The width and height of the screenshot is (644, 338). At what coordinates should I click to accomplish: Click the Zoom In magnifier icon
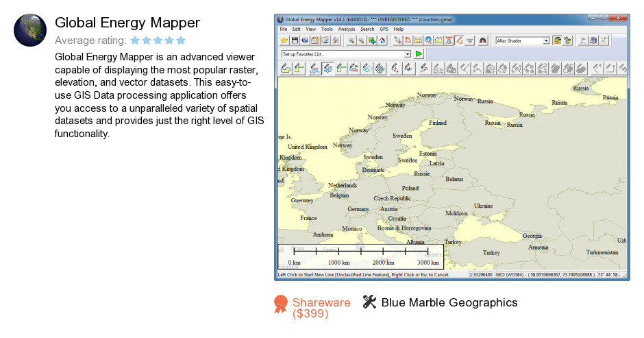click(351, 40)
